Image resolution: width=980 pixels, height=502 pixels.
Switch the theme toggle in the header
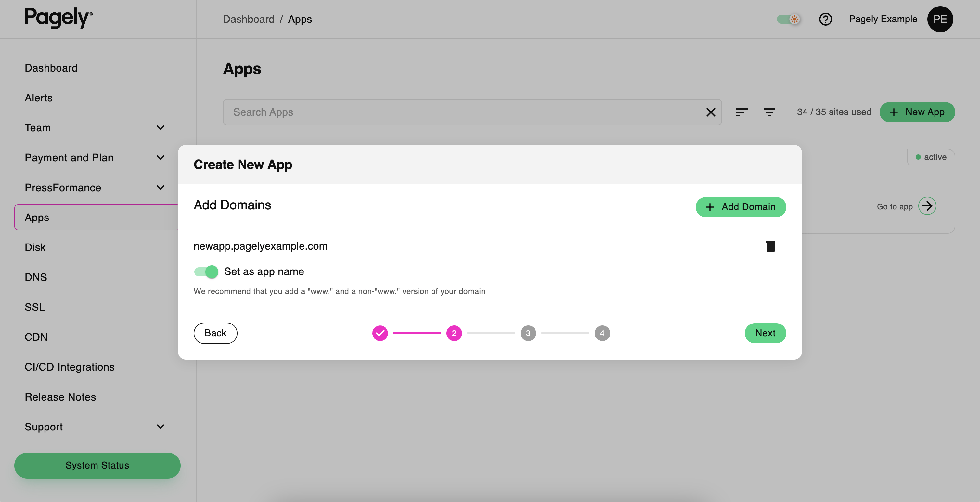788,19
